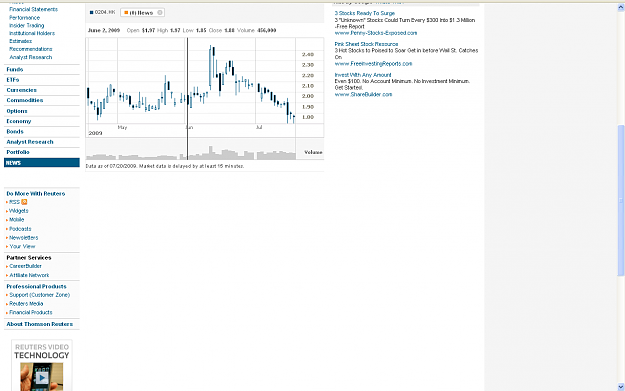This screenshot has width=625, height=391.
Task: Visit www.ShareBuilder.com
Action: click(364, 94)
